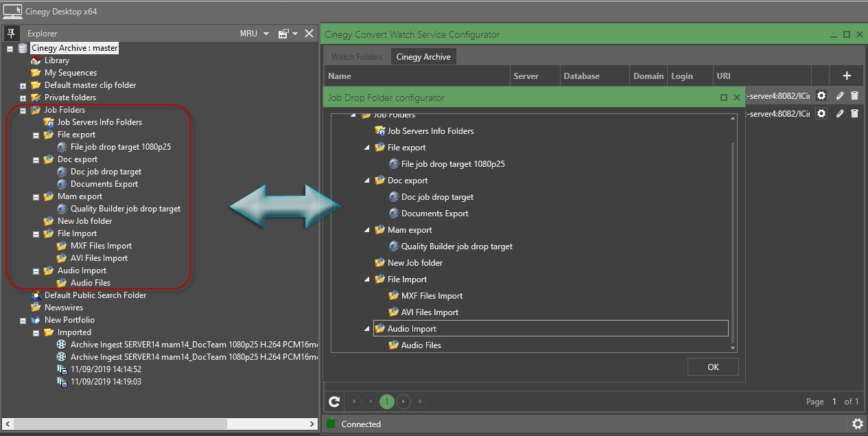
Task: Delete second archive row with trash icon
Action: point(854,113)
